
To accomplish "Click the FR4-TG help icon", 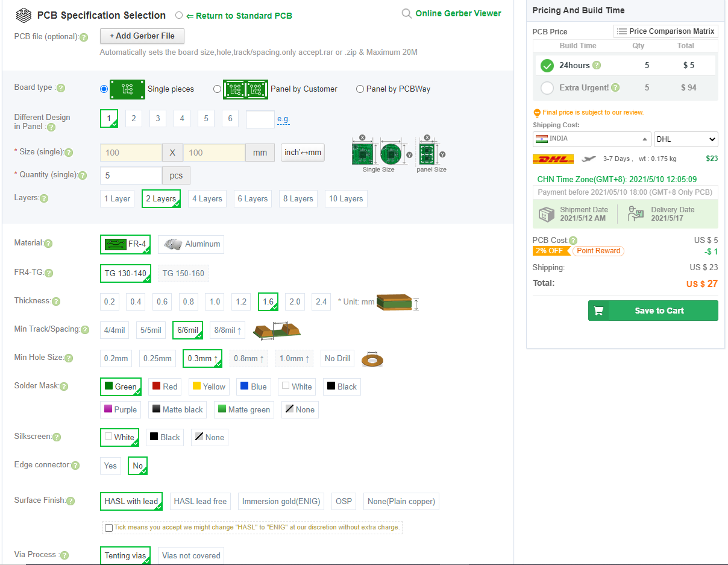I will 49,273.
